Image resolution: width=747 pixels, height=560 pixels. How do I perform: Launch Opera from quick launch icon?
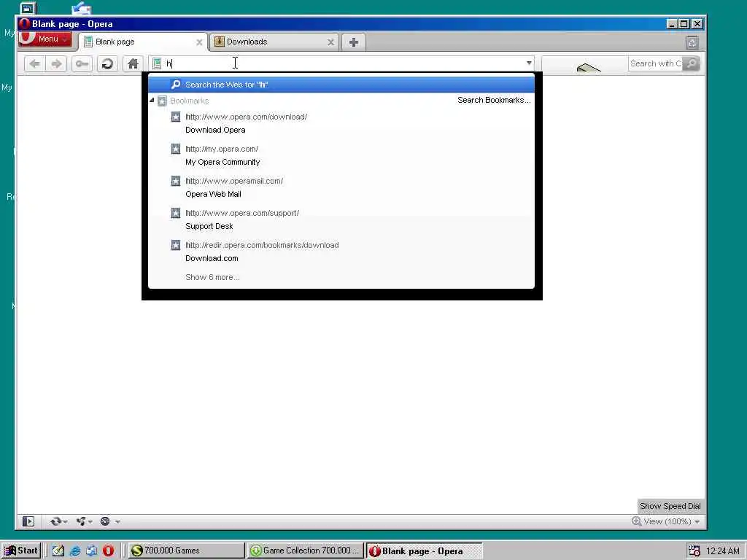[x=108, y=551]
